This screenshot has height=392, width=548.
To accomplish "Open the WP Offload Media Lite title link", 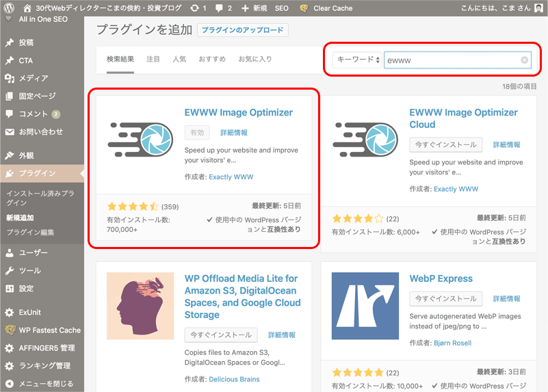I will click(x=243, y=297).
